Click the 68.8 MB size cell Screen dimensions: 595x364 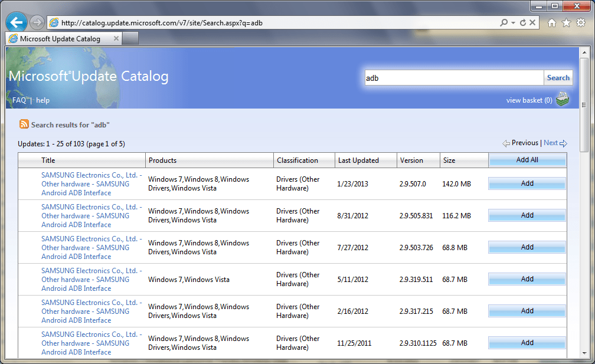455,248
